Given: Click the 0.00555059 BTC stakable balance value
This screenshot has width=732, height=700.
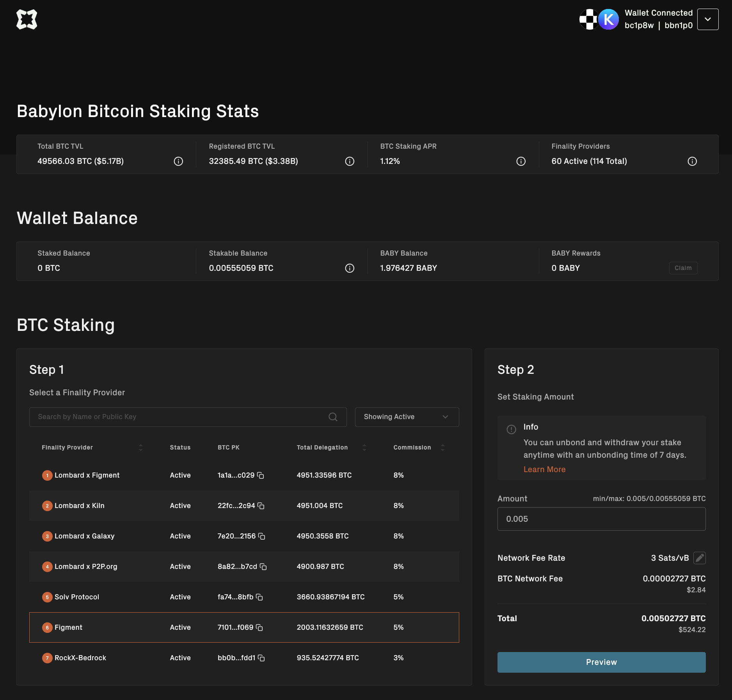Looking at the screenshot, I should click(x=241, y=268).
